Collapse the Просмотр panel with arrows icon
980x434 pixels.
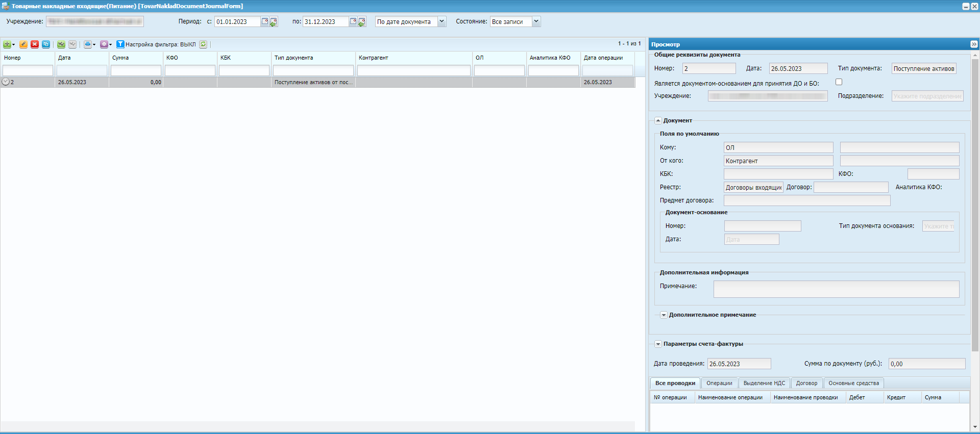(974, 44)
